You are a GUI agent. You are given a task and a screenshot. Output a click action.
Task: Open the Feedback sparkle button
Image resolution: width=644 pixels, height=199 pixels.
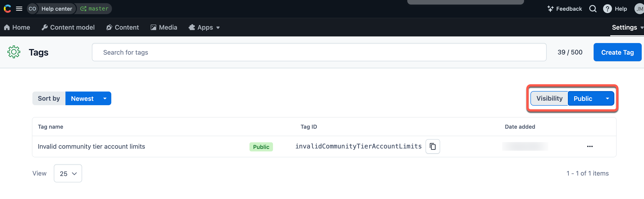point(564,9)
